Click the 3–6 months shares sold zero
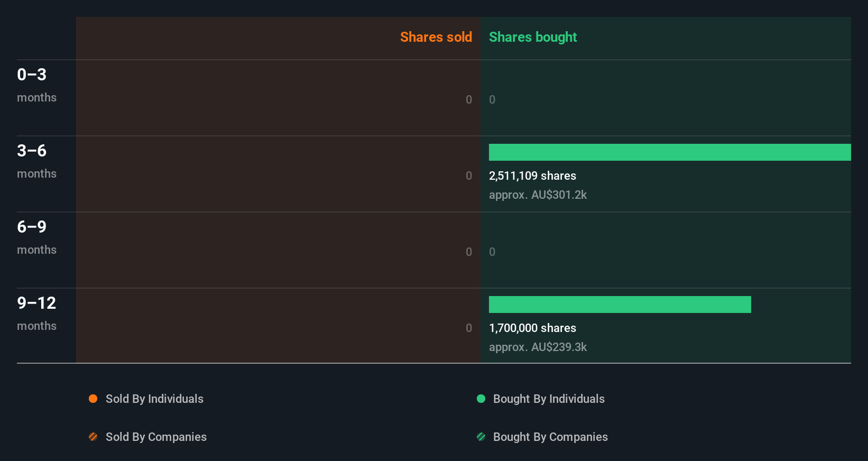Screen dimensions: 868x461 click(469, 176)
